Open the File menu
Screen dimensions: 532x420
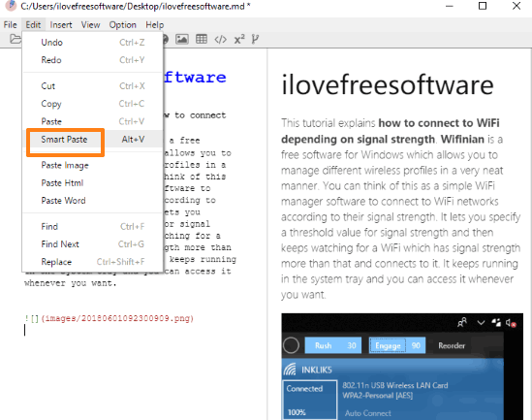tap(11, 25)
